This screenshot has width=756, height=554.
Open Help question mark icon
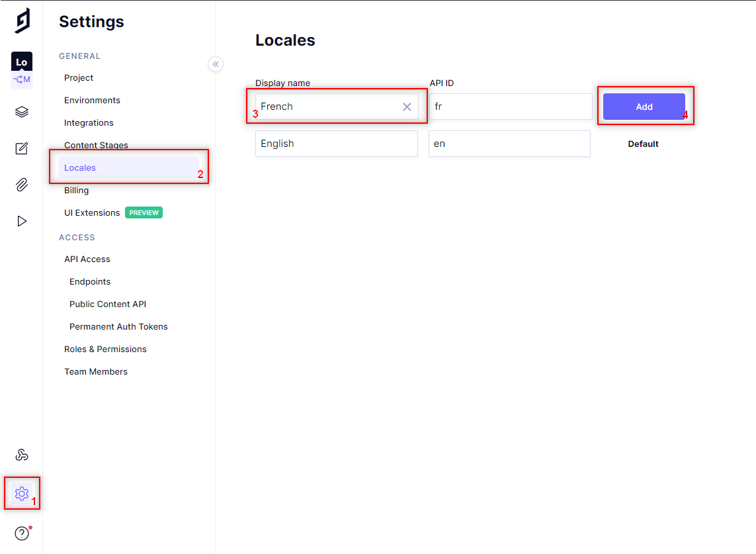22,533
